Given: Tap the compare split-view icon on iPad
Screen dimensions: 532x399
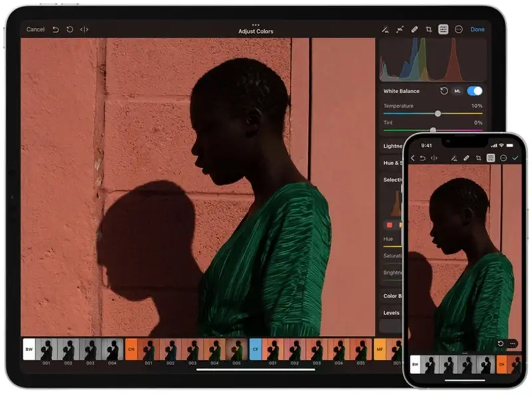Looking at the screenshot, I should tap(84, 29).
